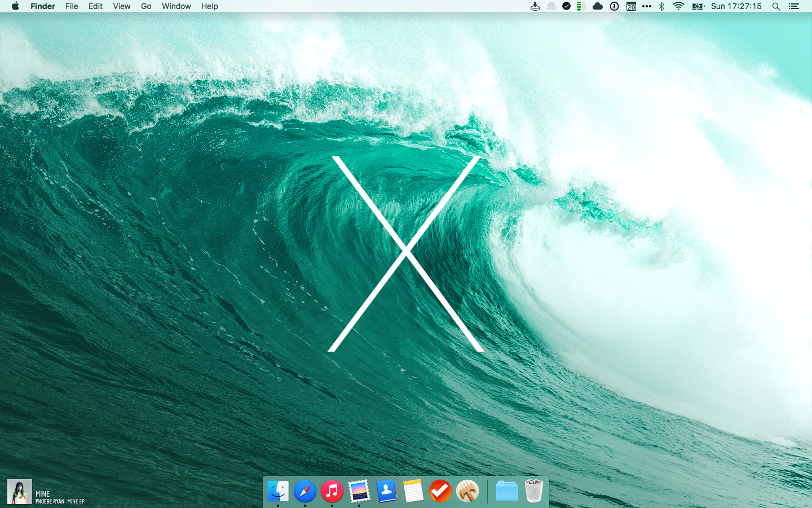Open the Window menu
Image resolution: width=812 pixels, height=508 pixels.
[x=176, y=6]
